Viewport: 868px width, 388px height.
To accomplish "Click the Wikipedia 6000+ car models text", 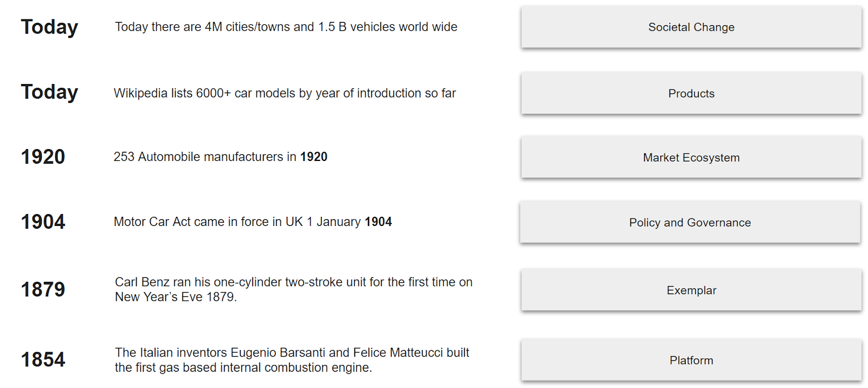I will pyautogui.click(x=285, y=93).
